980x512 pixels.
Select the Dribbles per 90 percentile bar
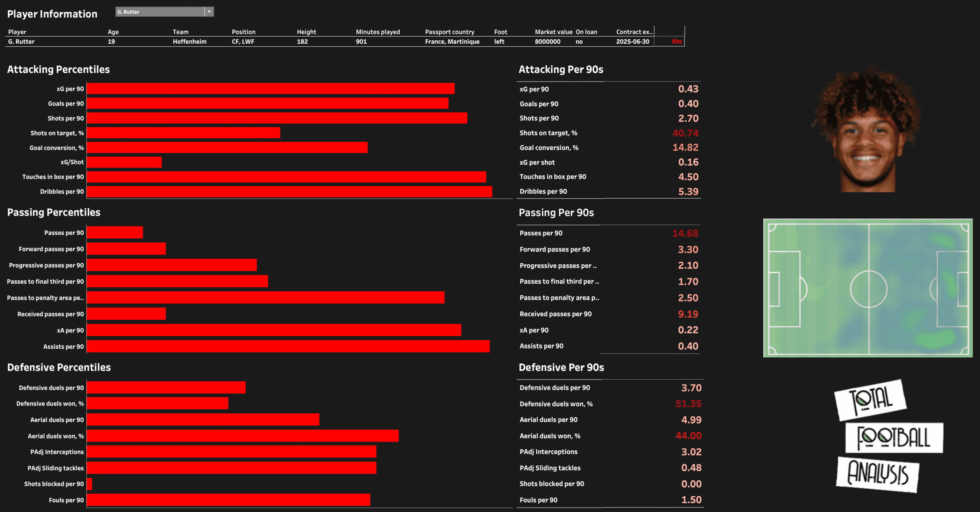coord(289,192)
